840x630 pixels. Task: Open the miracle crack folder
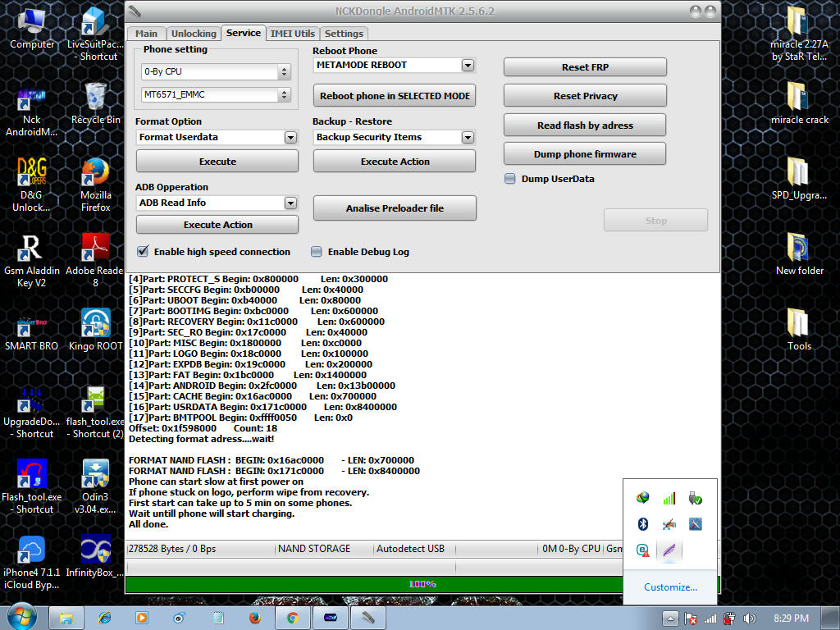tap(799, 104)
